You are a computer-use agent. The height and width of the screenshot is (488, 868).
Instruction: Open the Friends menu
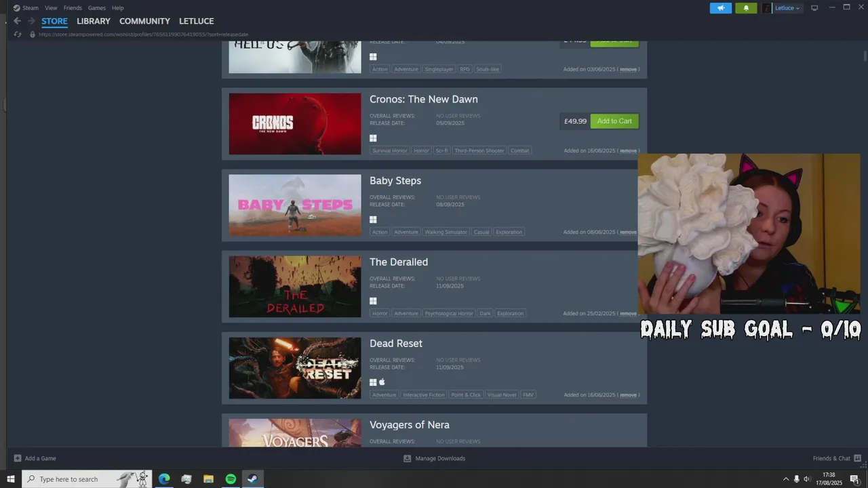[x=73, y=8]
